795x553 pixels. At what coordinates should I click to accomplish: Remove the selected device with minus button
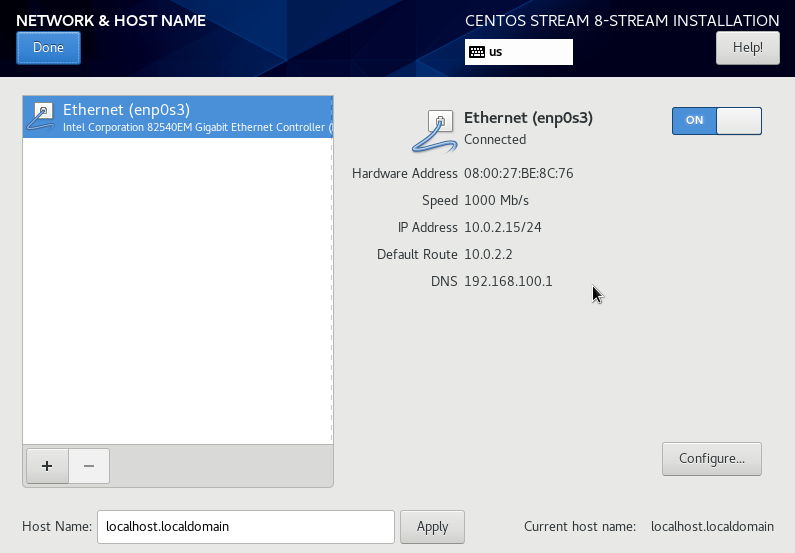click(x=89, y=466)
